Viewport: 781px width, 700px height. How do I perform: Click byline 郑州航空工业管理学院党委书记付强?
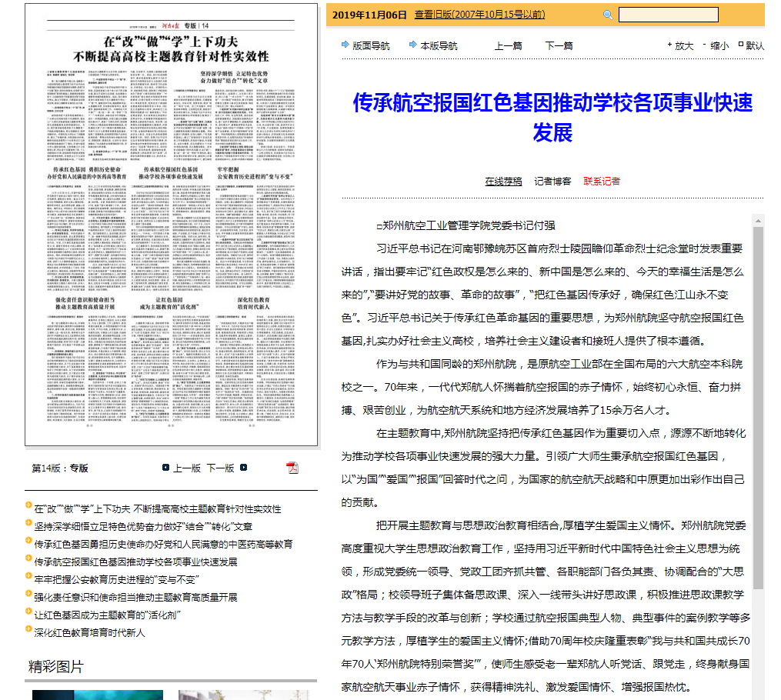(x=466, y=225)
